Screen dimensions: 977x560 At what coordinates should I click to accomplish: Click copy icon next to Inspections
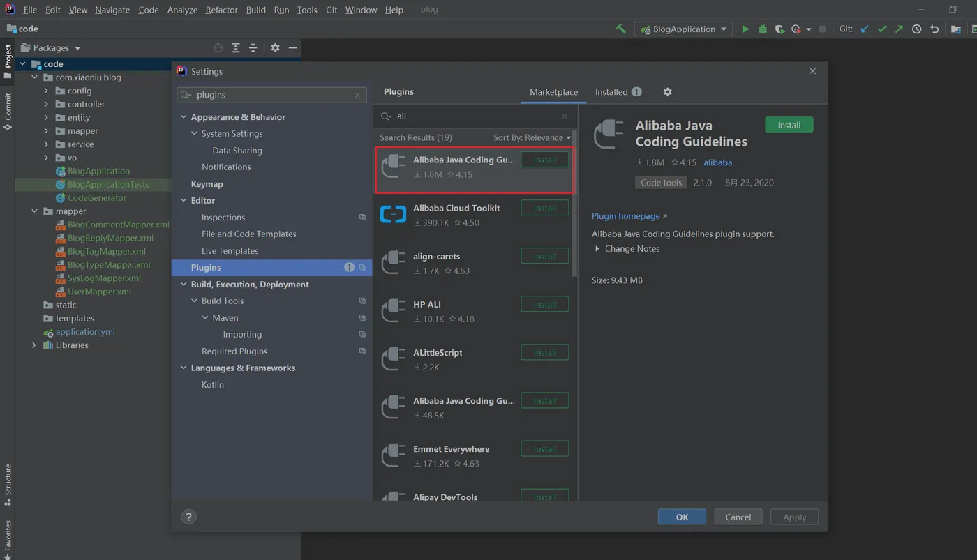coord(362,218)
